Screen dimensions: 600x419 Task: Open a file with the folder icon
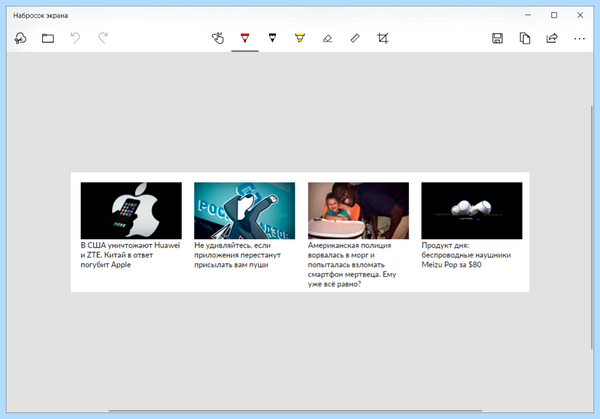pos(48,38)
